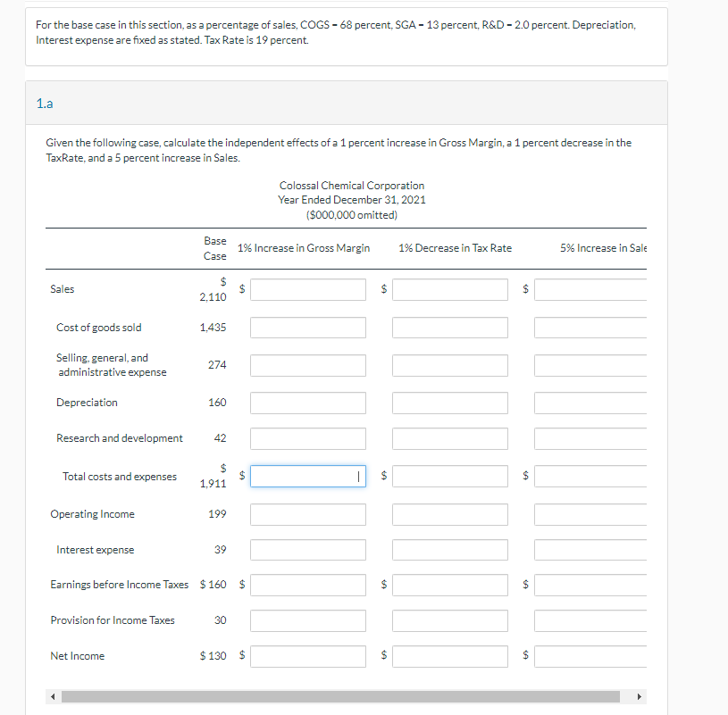
Task: Click the partly hidden 5% Increase in Sales header
Action: [x=603, y=248]
